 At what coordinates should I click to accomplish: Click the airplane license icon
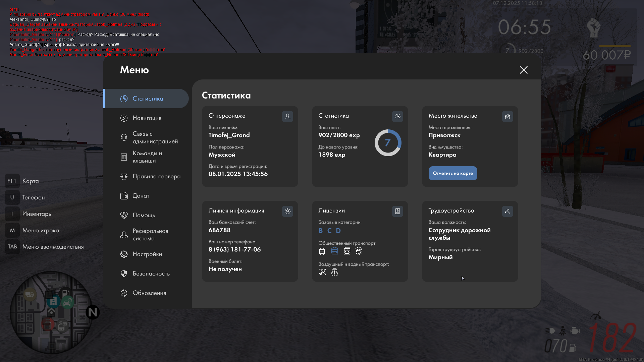pyautogui.click(x=322, y=272)
